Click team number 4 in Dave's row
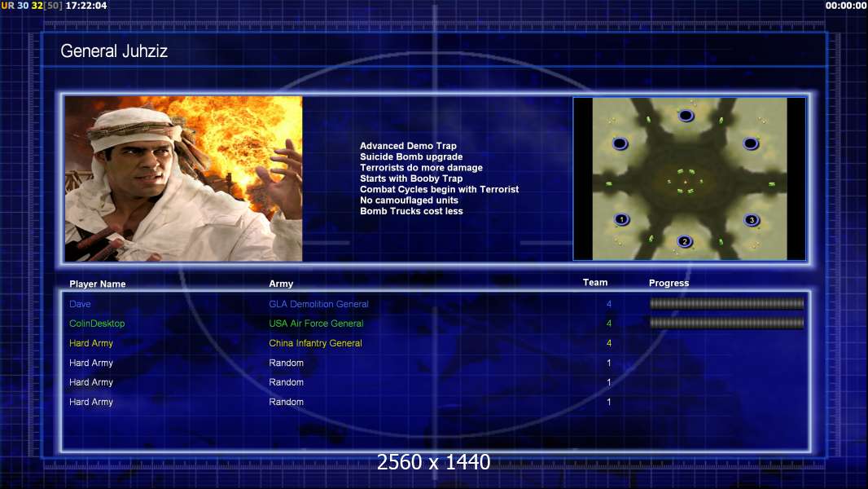 click(x=609, y=304)
